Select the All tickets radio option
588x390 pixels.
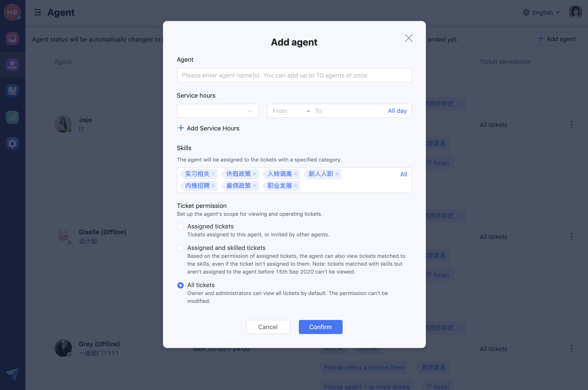[x=181, y=285]
